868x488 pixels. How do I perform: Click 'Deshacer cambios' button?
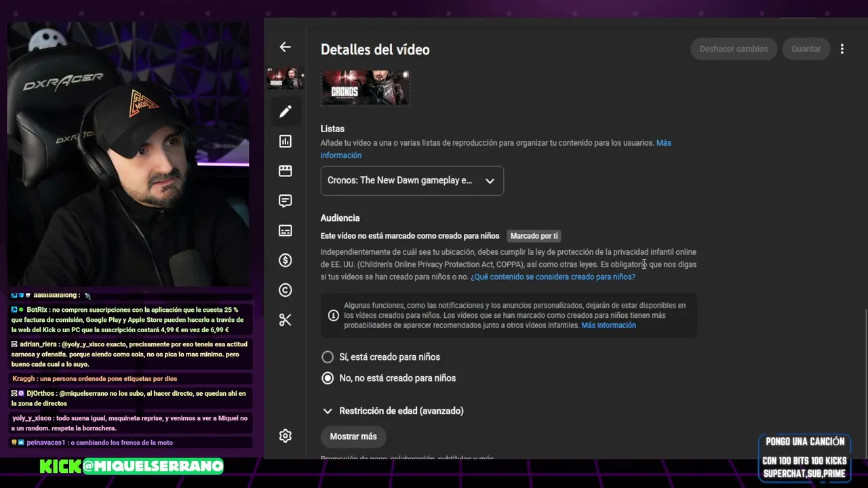(733, 49)
